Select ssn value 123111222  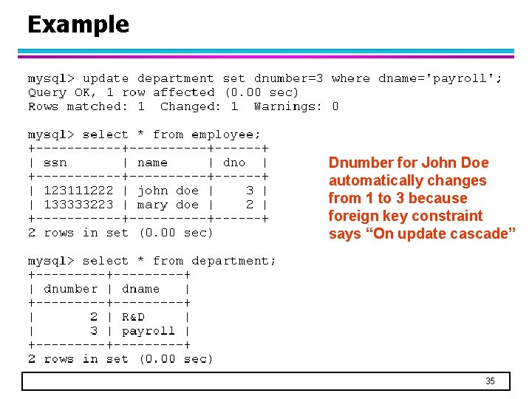pyautogui.click(x=78, y=191)
